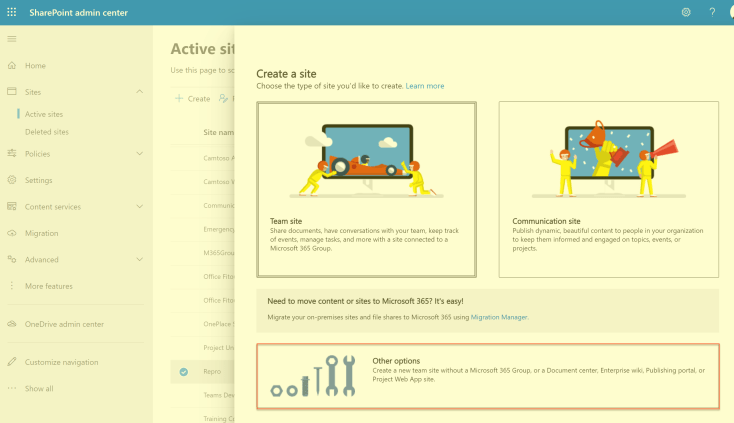Open the app launcher waffle icon

(x=12, y=12)
